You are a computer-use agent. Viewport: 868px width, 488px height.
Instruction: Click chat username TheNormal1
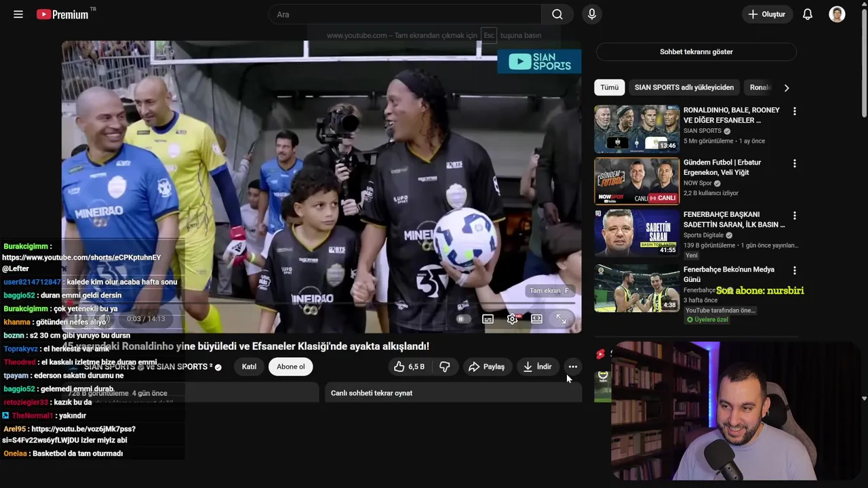click(32, 415)
